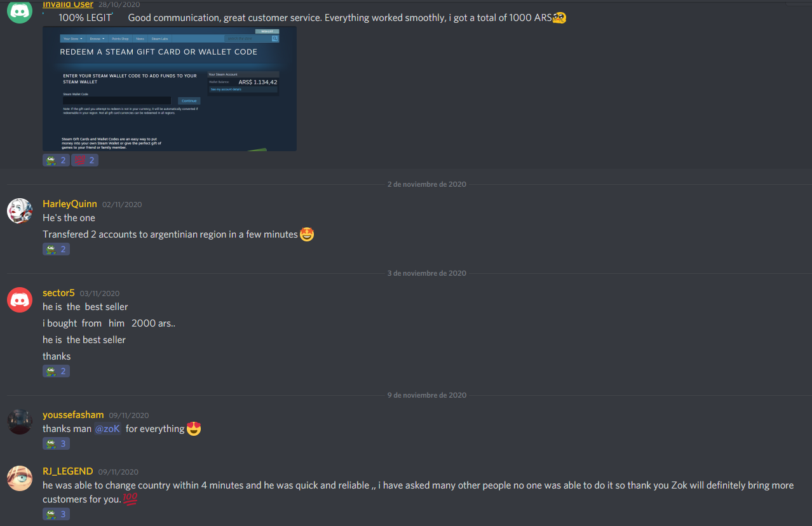
Task: Toggle frog reaction under RJ_LEGEND's message
Action: [56, 514]
